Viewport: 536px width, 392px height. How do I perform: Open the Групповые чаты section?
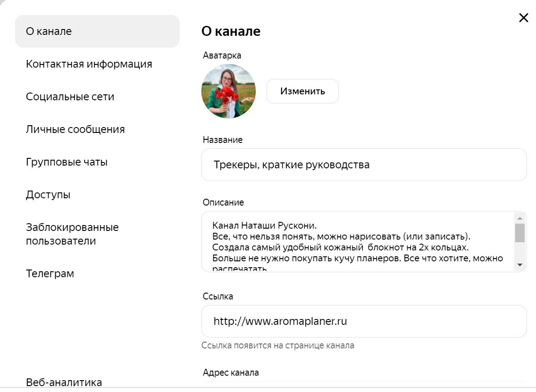coord(67,162)
